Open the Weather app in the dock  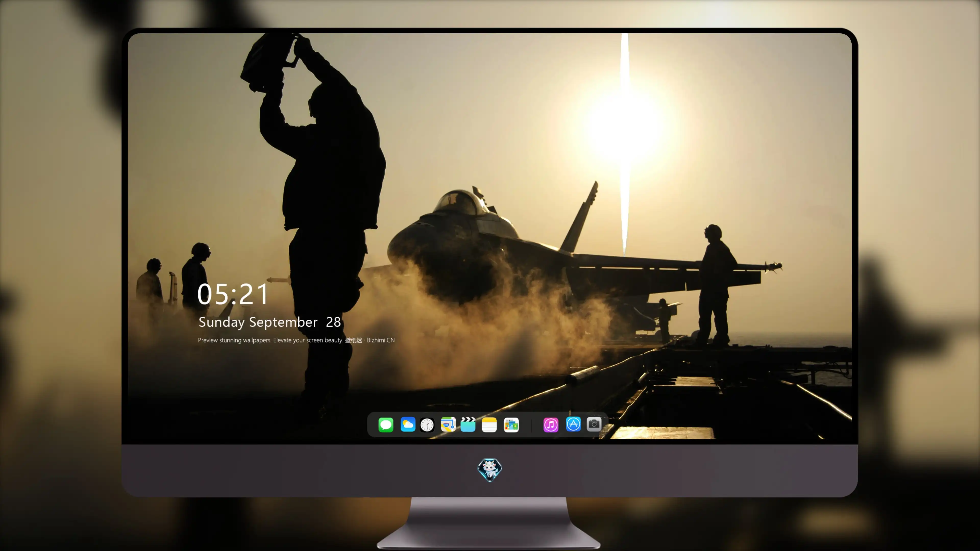pos(408,424)
